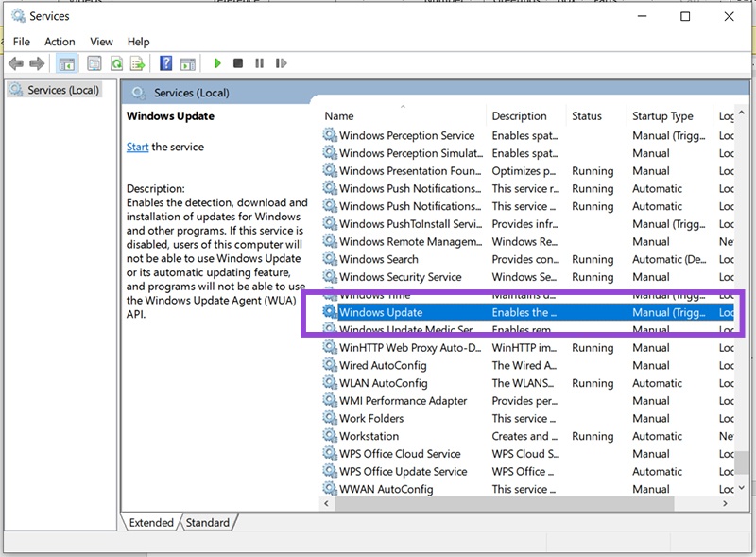Click Services (Local) header in details pane
The image size is (756, 557).
click(192, 93)
